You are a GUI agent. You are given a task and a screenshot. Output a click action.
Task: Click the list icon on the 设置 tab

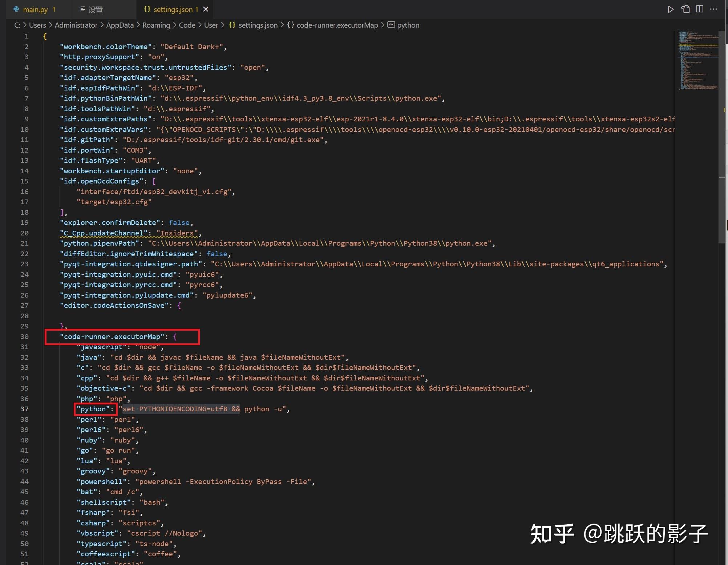click(x=82, y=9)
